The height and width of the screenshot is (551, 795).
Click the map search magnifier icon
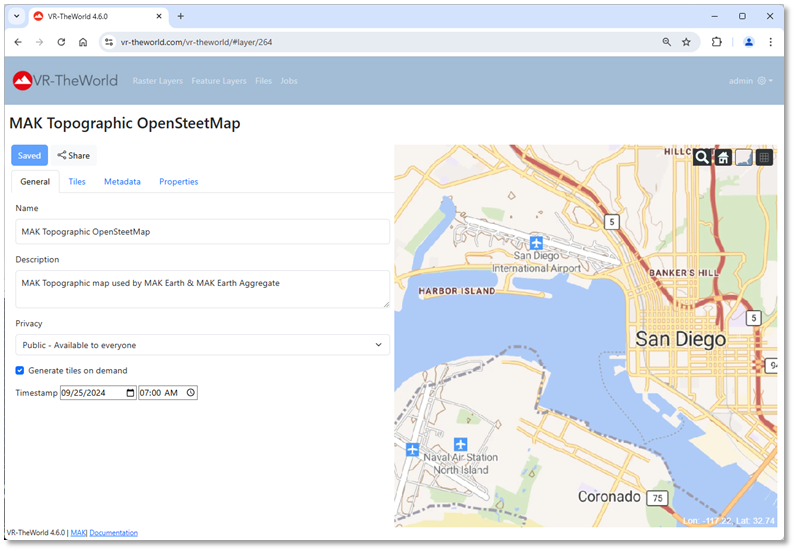[x=702, y=157]
